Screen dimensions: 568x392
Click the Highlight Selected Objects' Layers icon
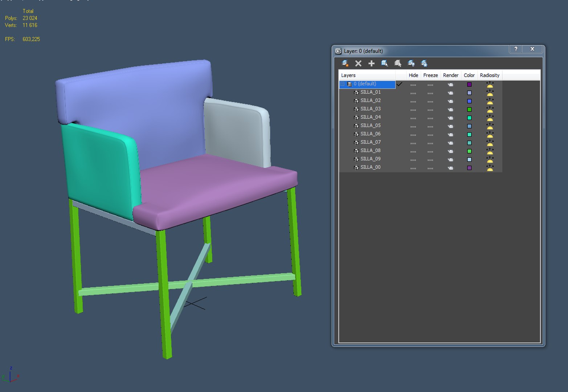point(398,64)
